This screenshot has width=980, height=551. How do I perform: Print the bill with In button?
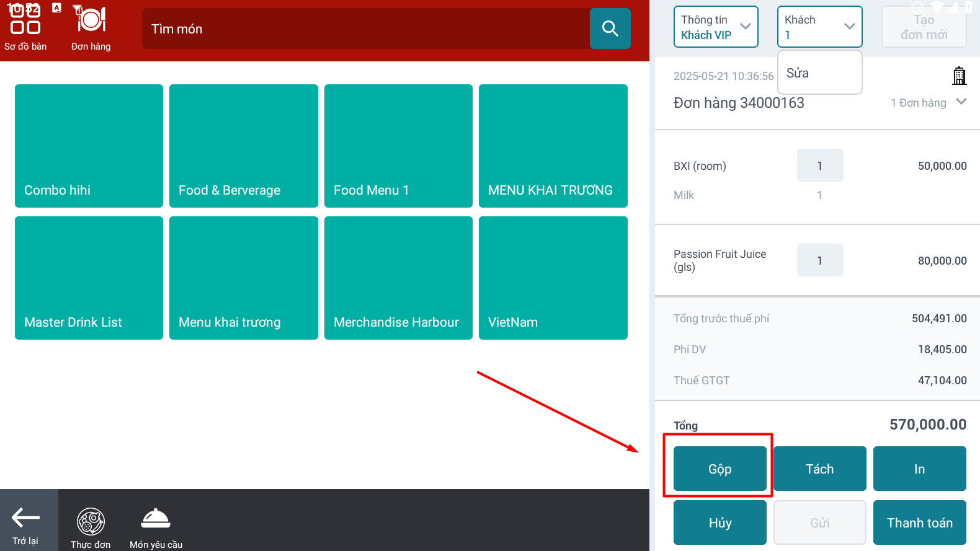919,469
